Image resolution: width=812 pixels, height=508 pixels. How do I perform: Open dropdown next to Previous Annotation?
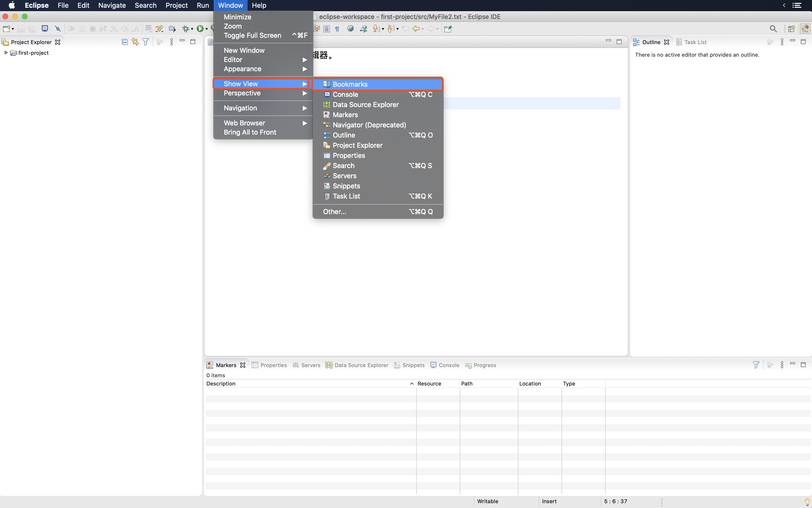[397, 29]
